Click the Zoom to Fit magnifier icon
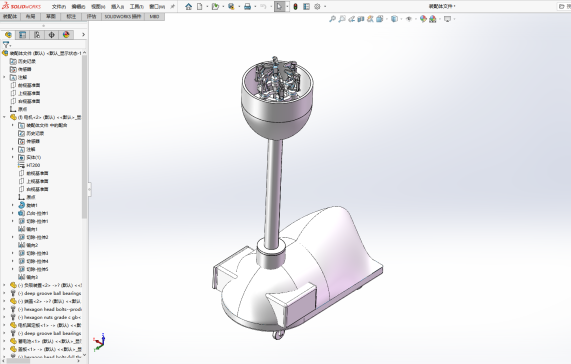The image size is (571, 364). point(332,19)
